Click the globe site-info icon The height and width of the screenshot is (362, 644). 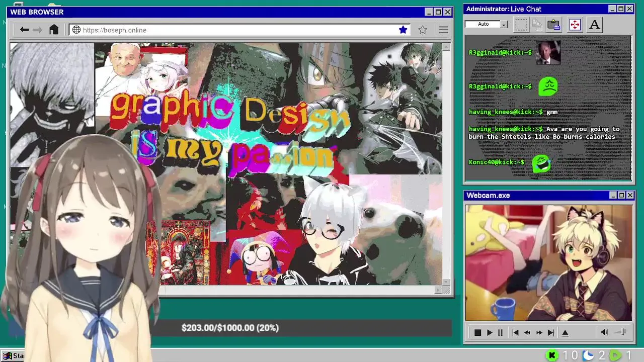(x=76, y=30)
